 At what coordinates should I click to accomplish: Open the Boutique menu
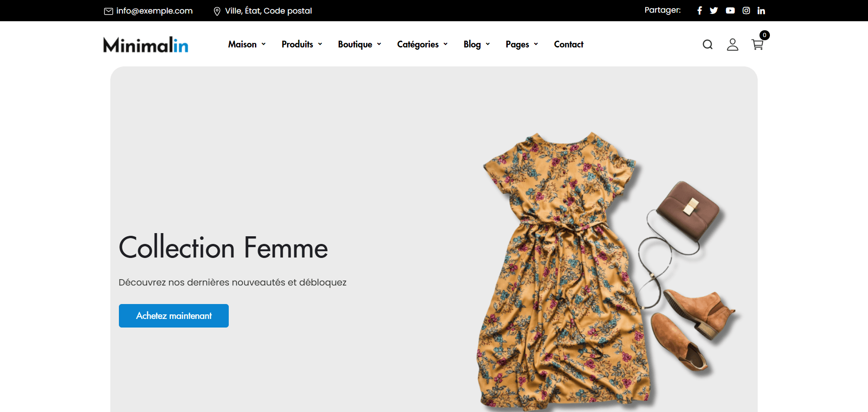(x=355, y=44)
